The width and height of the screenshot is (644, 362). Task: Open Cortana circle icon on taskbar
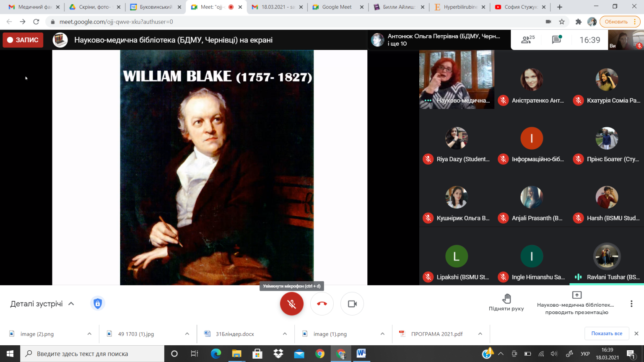point(174,354)
